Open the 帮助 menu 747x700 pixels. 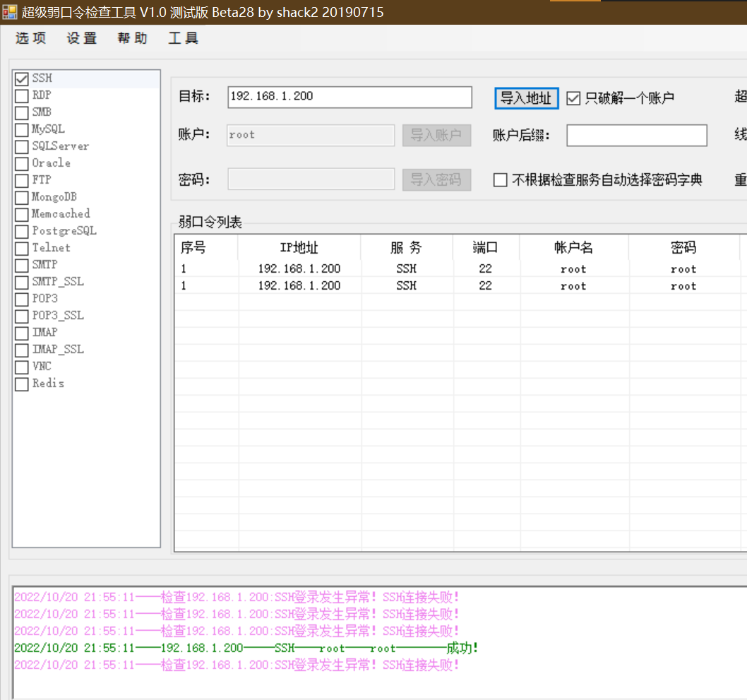point(133,38)
